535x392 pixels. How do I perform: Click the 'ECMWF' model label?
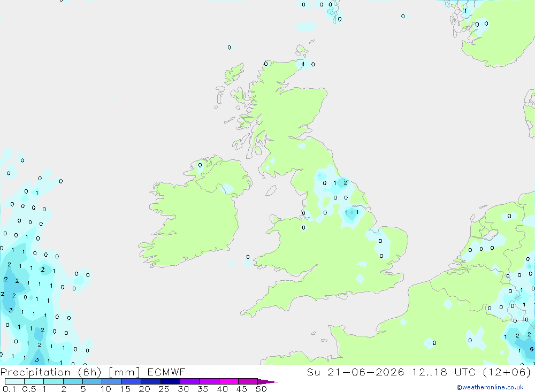click(x=166, y=372)
